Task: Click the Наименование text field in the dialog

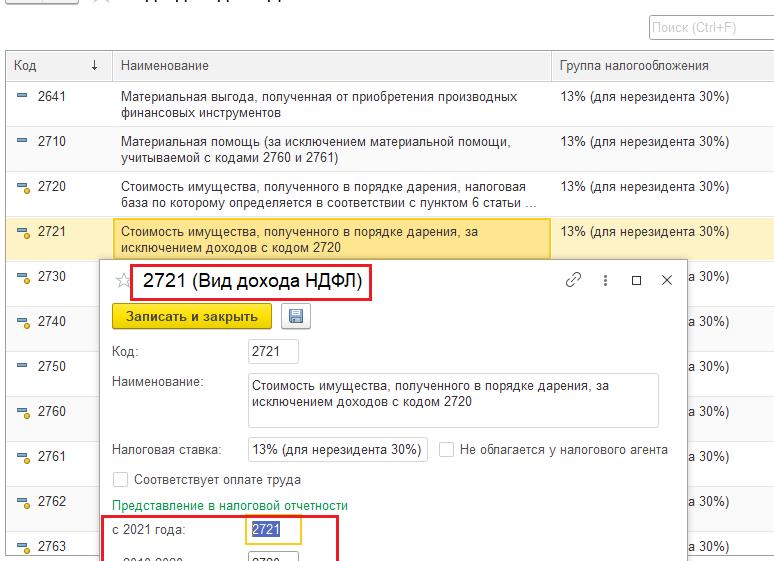Action: 453,401
